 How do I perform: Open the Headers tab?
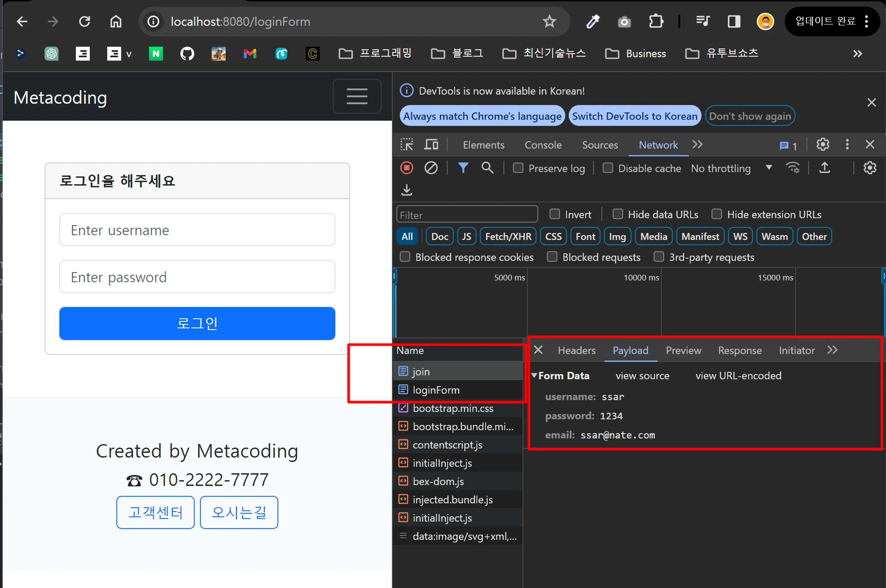coord(576,350)
